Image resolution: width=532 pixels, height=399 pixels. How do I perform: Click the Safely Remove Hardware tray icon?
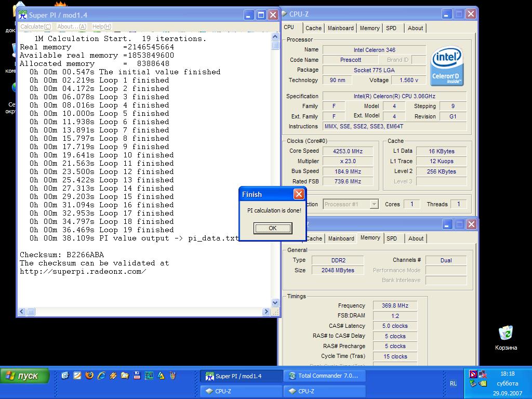click(x=473, y=384)
